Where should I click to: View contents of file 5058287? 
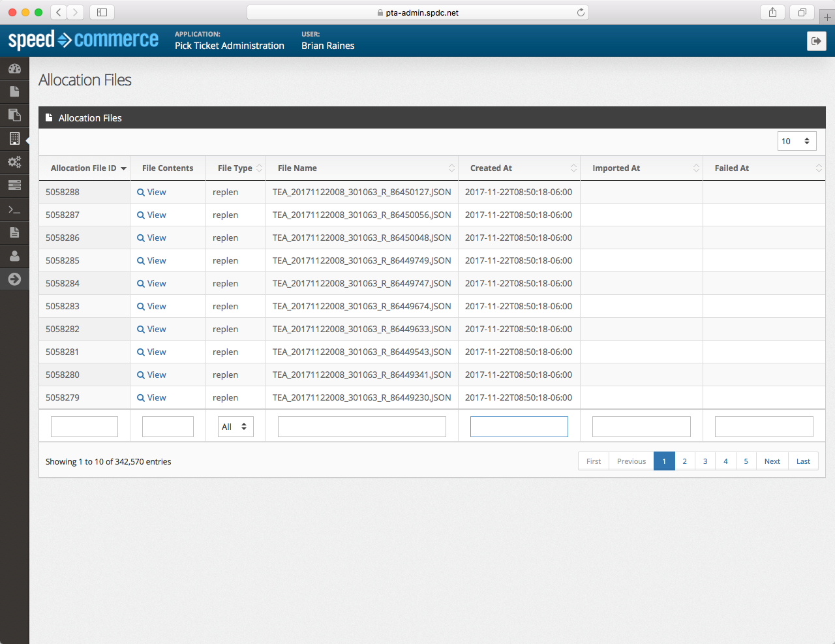tap(151, 215)
